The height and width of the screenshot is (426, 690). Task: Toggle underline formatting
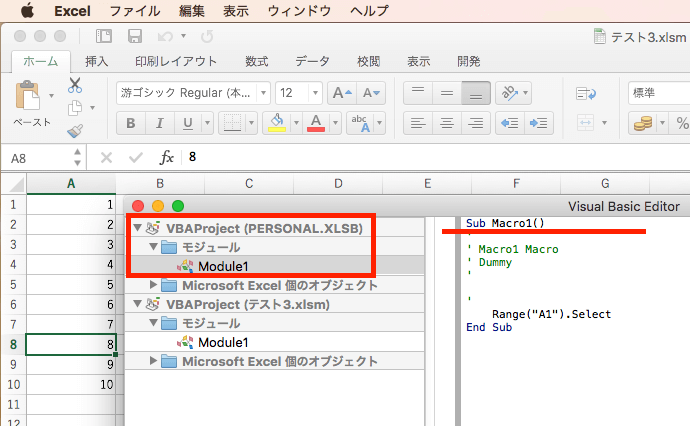coord(188,123)
